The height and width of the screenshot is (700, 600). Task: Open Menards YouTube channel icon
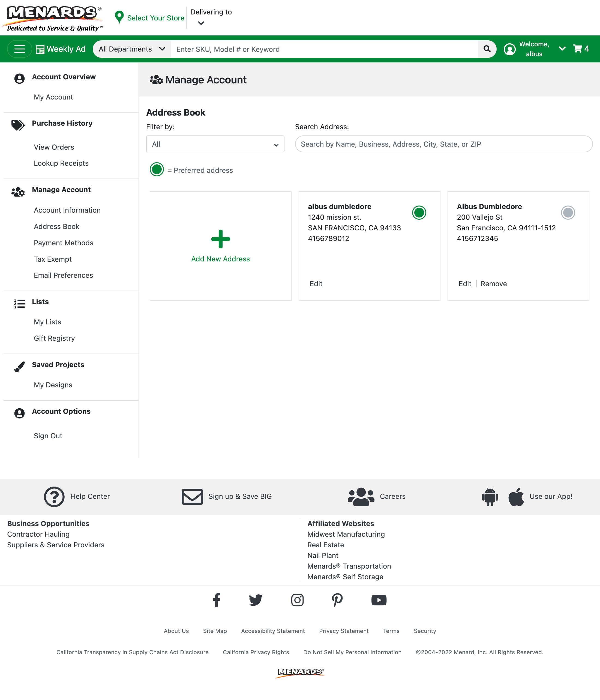point(379,600)
